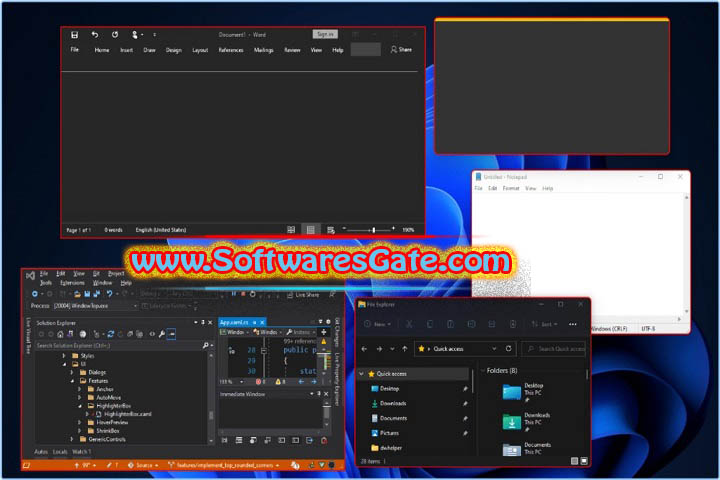This screenshot has width=720, height=480.
Task: Switch to Print Layout view in Word
Action: coord(311,230)
